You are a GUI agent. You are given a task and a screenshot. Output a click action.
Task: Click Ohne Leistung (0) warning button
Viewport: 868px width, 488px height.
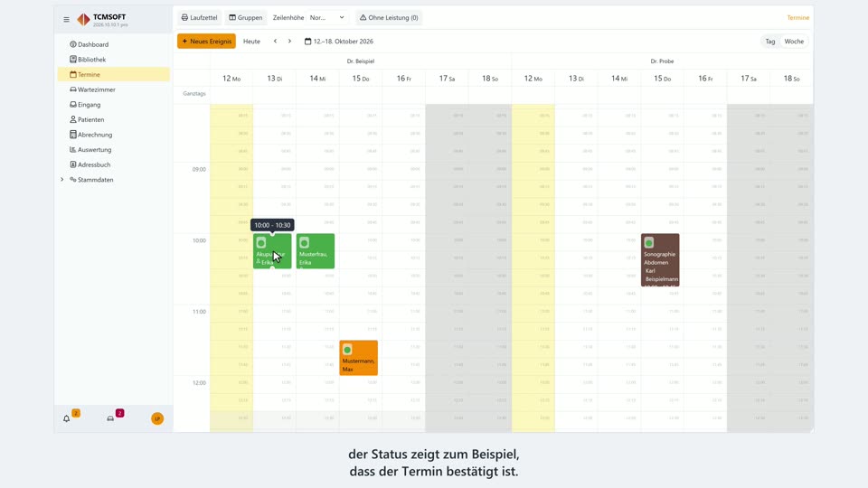[389, 18]
